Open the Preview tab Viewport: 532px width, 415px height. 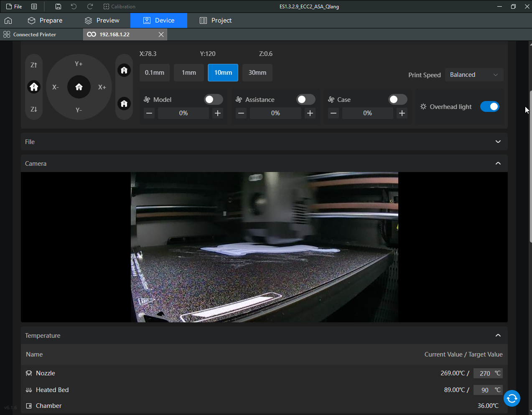tap(102, 20)
